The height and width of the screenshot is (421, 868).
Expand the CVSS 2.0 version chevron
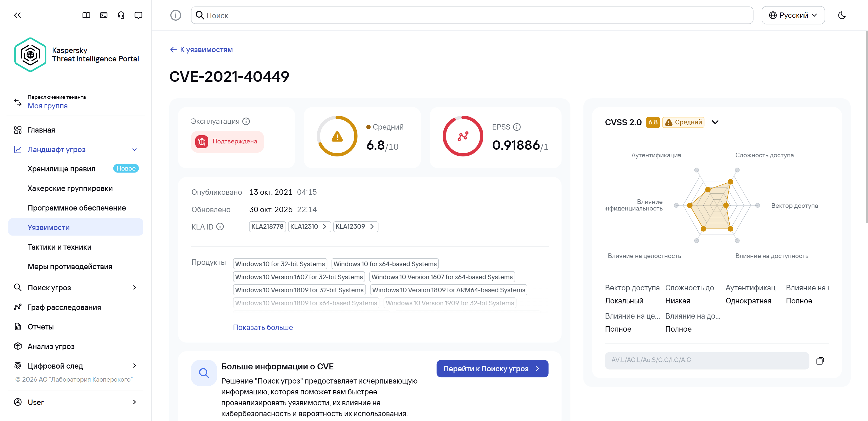point(715,122)
